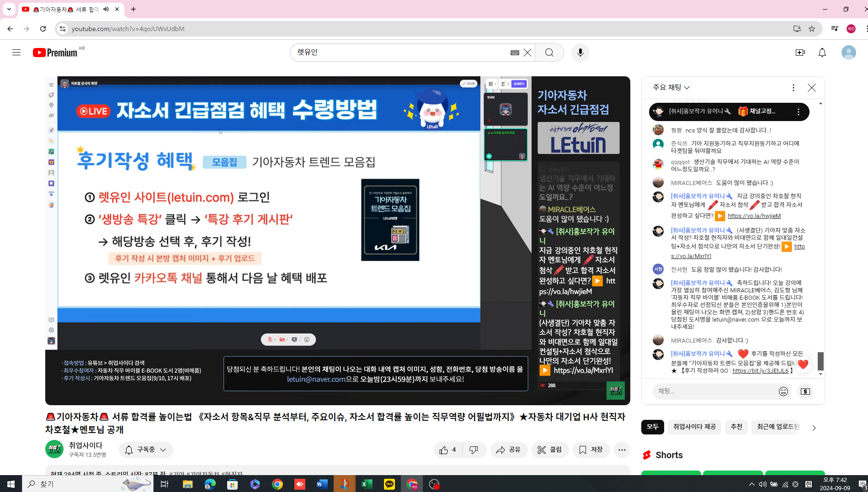The image size is (868, 492).
Task: Go to YouTube Premium home logo
Action: [x=55, y=53]
